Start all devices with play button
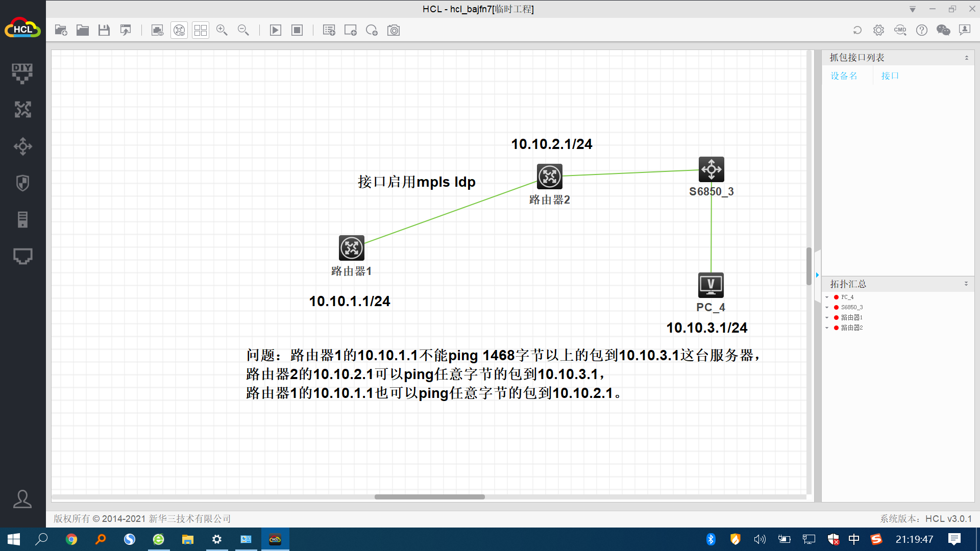This screenshot has height=551, width=980. [276, 30]
